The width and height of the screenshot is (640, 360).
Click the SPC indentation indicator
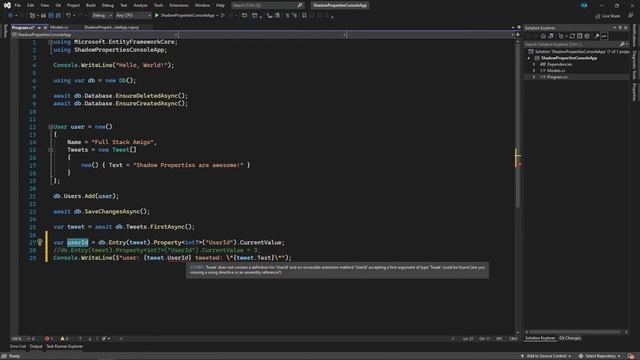499,338
